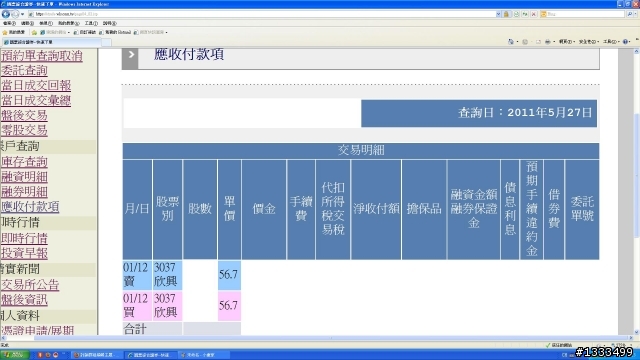Open the Hotmail favorites bar link
This screenshot has height=360, width=640.
tap(115, 32)
